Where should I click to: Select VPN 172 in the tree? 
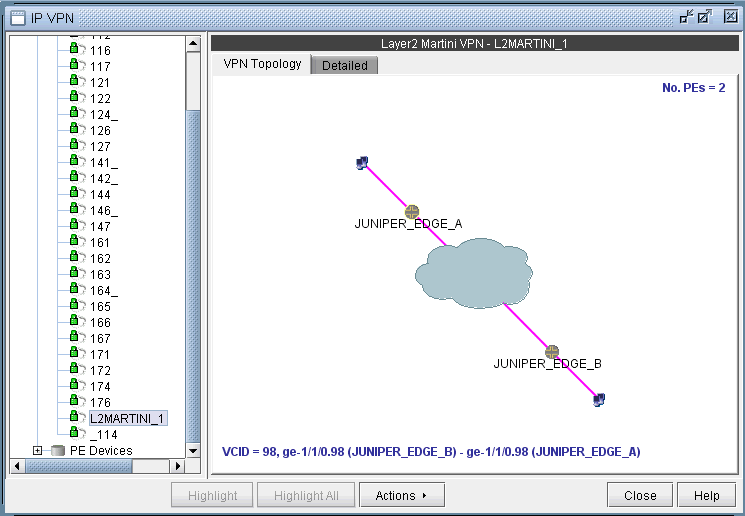click(x=100, y=371)
